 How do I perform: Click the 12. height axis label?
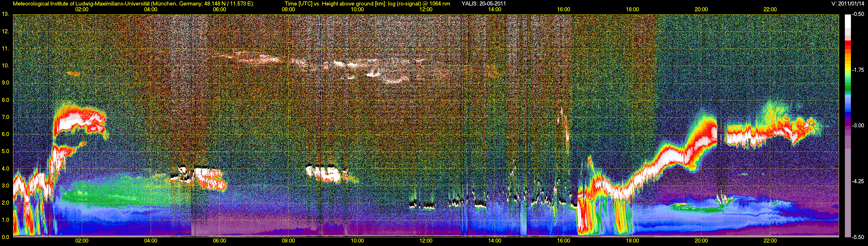(x=5, y=31)
